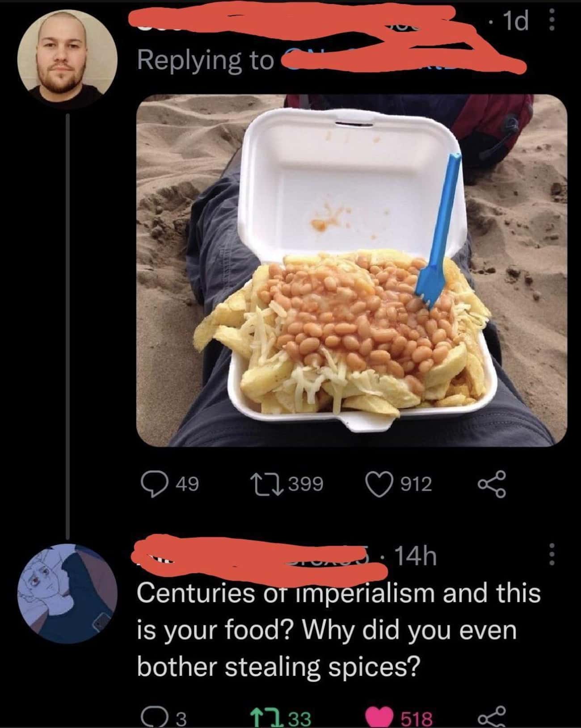Open more options on the 1d tweet

[x=552, y=21]
